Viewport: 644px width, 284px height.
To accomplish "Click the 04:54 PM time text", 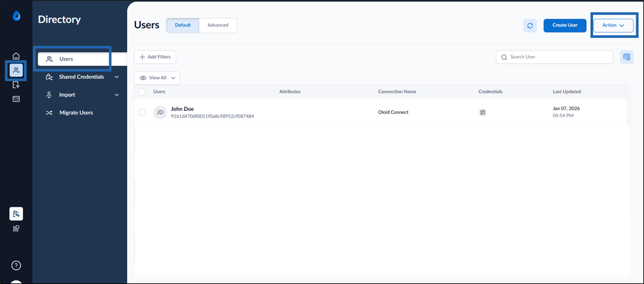I will [x=563, y=116].
